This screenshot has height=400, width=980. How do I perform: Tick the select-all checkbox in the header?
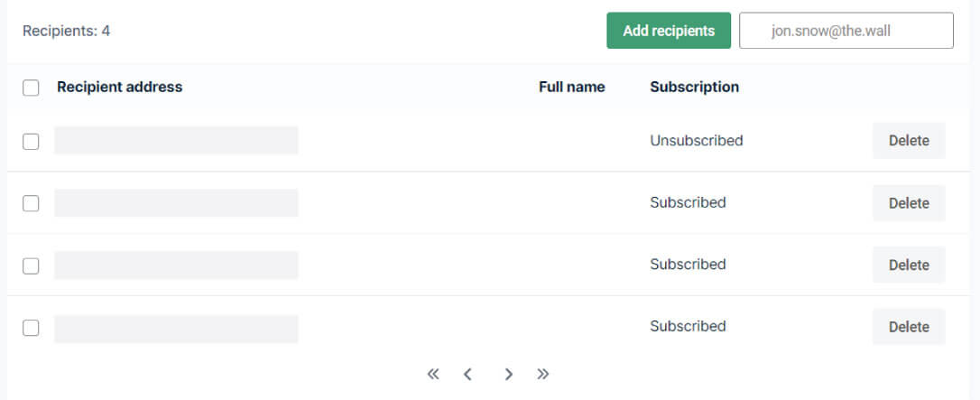[31, 88]
